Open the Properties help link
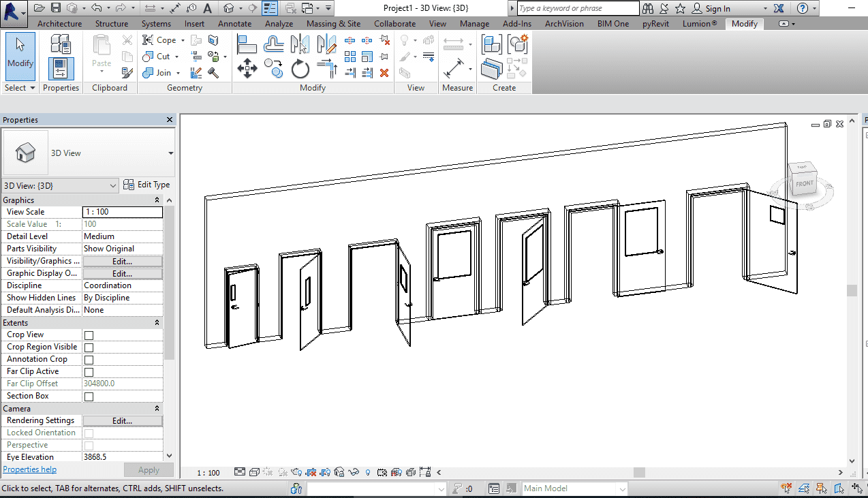This screenshot has height=498, width=868. 30,469
